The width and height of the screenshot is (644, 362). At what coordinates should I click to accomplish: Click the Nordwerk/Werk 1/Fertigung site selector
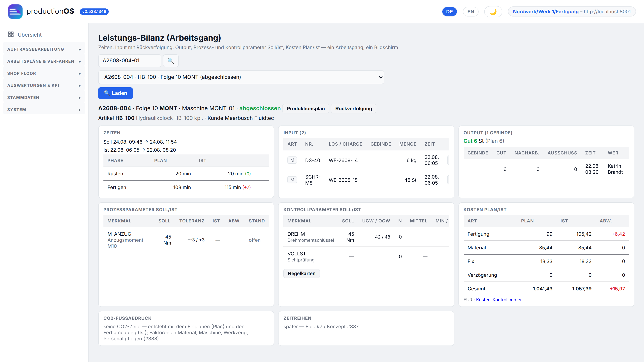[x=572, y=11]
